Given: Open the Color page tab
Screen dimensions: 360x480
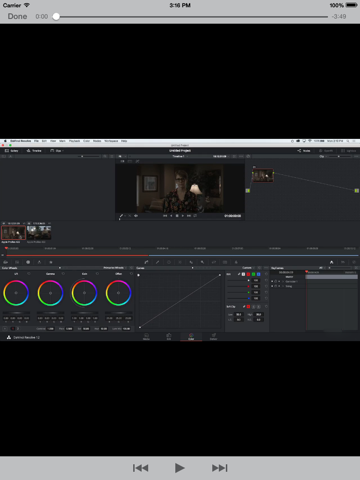Looking at the screenshot, I should click(x=191, y=336).
